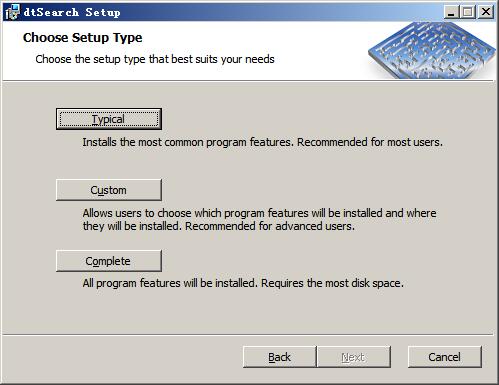
Task: Click the "Installs the most common program features" text
Action: (x=188, y=142)
